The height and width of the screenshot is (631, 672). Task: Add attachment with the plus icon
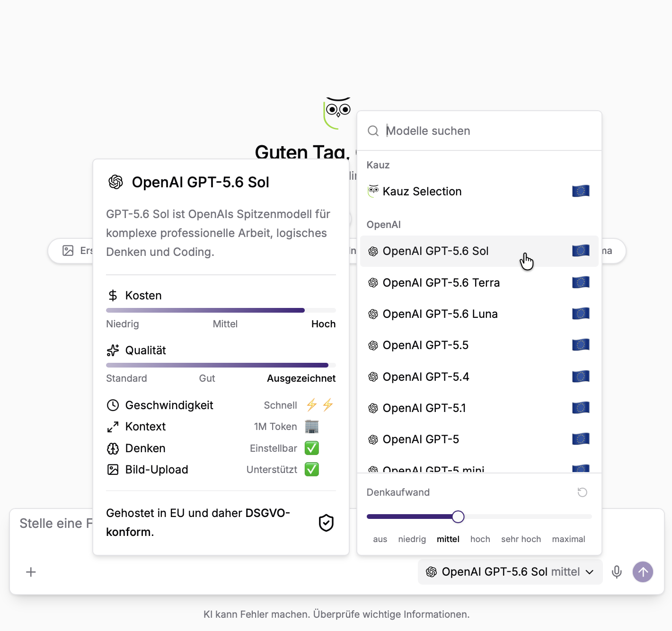click(31, 572)
